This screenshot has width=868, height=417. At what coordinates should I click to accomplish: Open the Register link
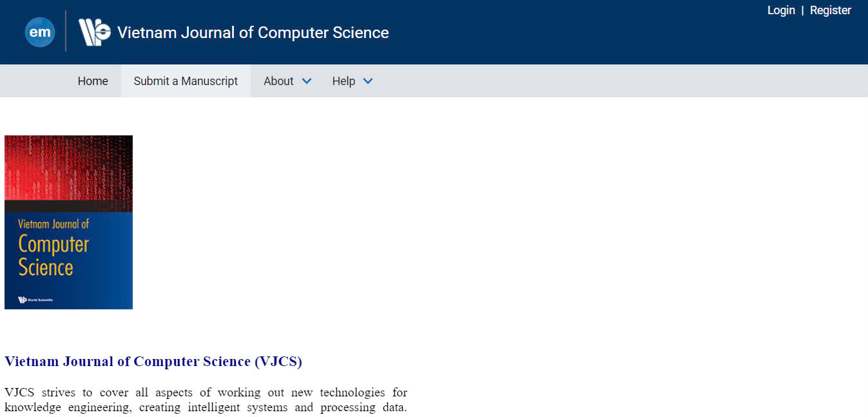coord(831,10)
